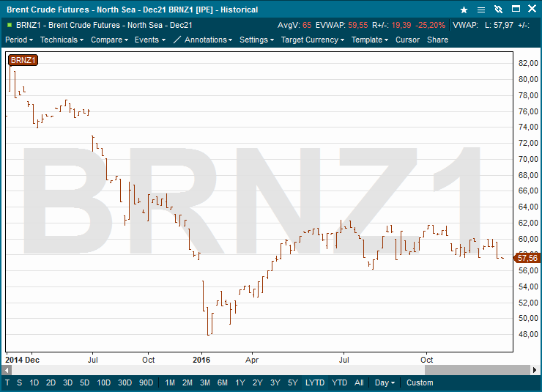The width and height of the screenshot is (542, 392).
Task: Select the T time range
Action: (7, 382)
